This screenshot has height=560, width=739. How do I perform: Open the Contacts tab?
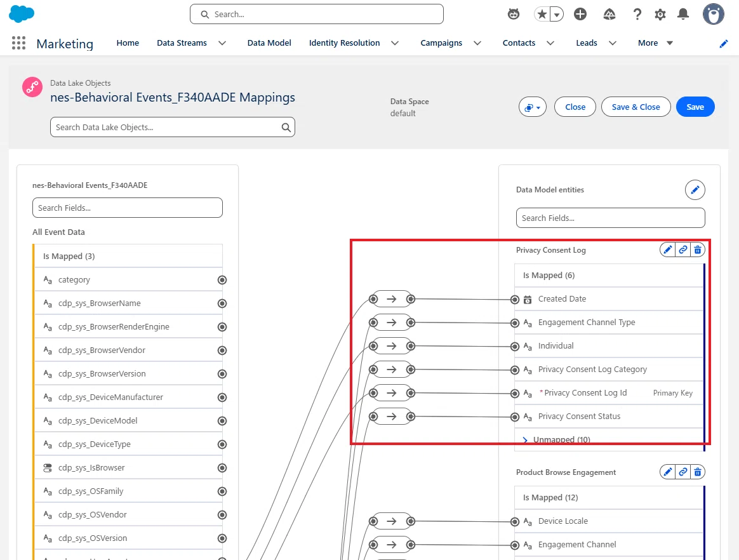pos(519,43)
